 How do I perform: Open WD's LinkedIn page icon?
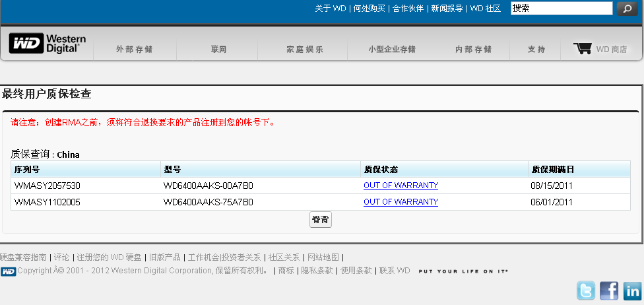tap(632, 290)
